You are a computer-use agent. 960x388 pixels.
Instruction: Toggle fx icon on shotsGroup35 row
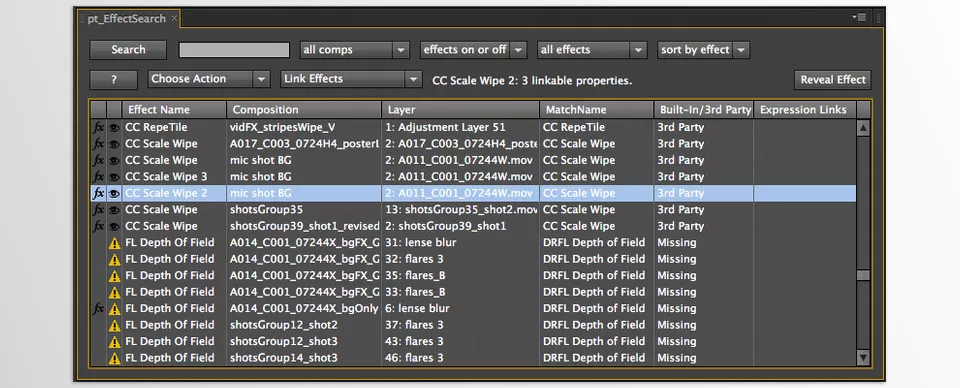click(x=99, y=210)
